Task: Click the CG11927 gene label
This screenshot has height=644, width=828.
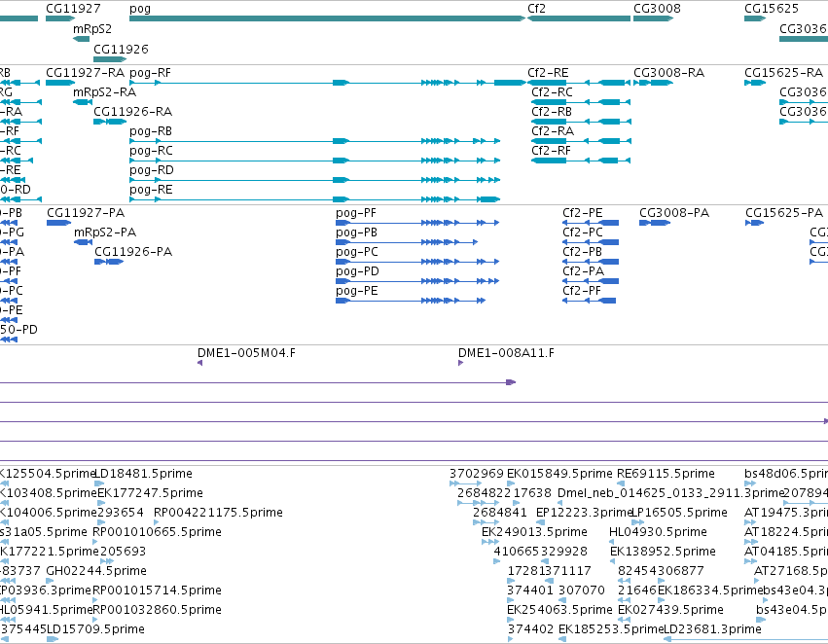Action: (x=73, y=9)
